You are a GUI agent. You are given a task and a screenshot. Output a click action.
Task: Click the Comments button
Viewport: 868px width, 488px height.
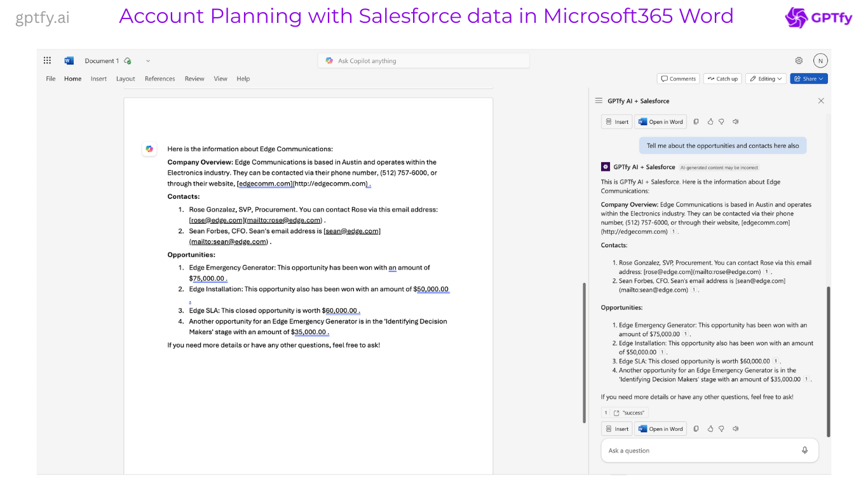coord(678,79)
